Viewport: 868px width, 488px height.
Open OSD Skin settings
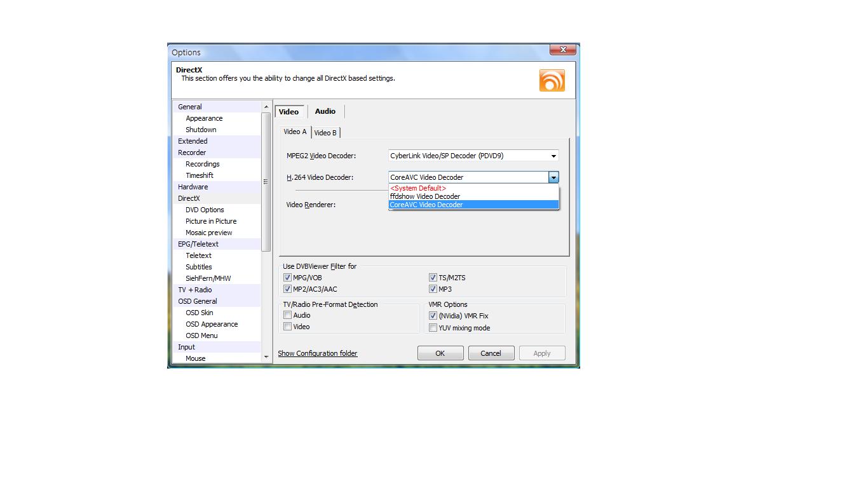pos(200,313)
